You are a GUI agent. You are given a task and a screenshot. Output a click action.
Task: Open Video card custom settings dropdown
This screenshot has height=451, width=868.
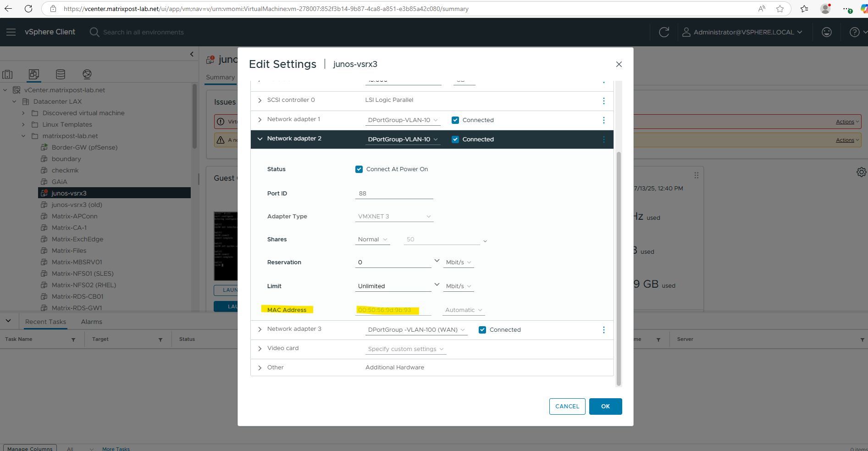[x=405, y=349]
